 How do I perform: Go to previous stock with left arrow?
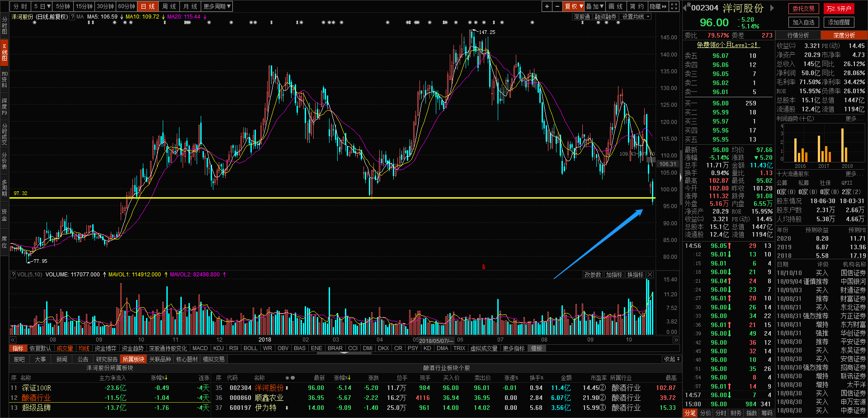click(x=684, y=8)
